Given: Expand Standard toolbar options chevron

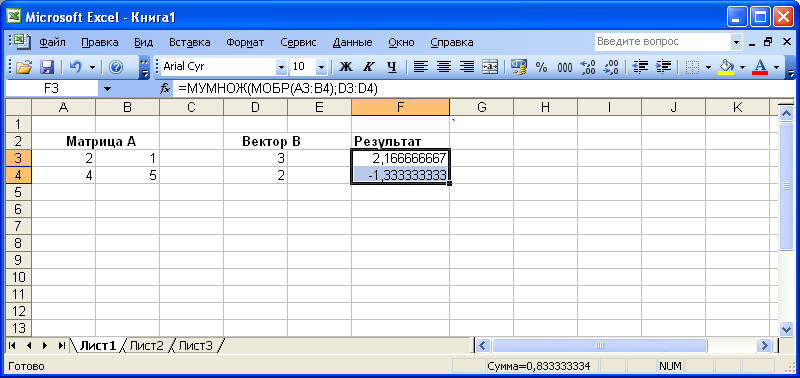Looking at the screenshot, I should click(x=144, y=67).
